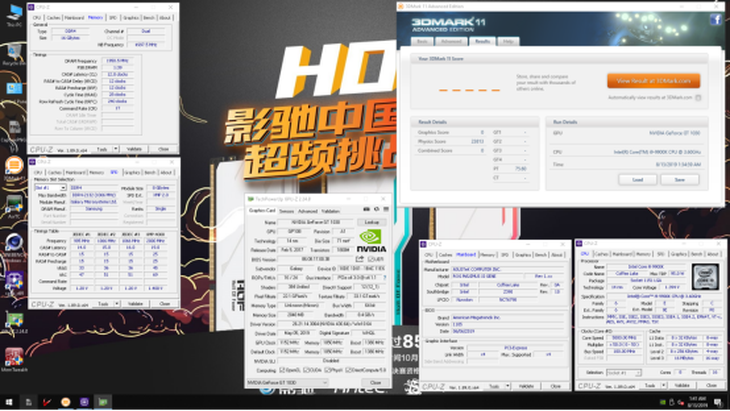This screenshot has width=730, height=411.
Task: Launch the GPU-Z desktop shortcut
Action: (x=14, y=322)
